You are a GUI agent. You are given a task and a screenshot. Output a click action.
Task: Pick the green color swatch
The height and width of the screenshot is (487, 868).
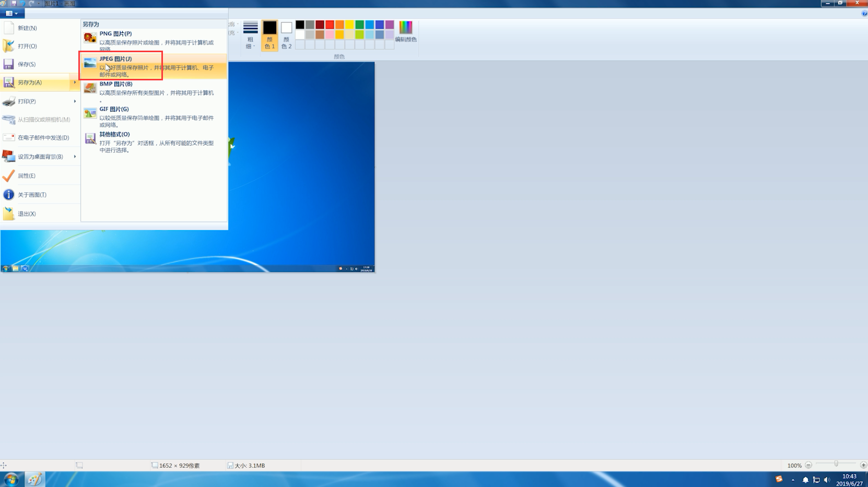pos(359,25)
